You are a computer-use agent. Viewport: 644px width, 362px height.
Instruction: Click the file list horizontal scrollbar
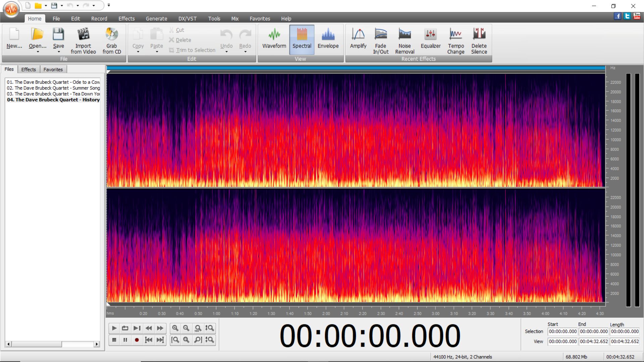point(53,344)
